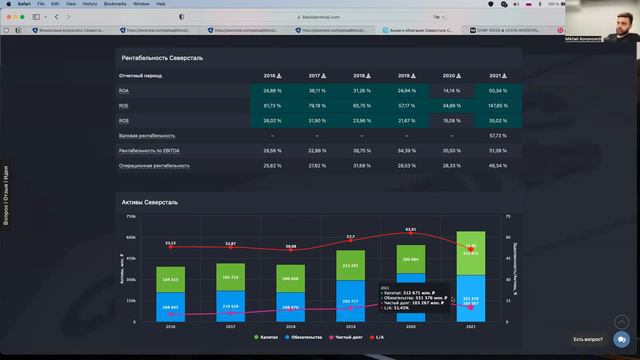Click the privacy shield icon in toolbar

click(x=182, y=17)
